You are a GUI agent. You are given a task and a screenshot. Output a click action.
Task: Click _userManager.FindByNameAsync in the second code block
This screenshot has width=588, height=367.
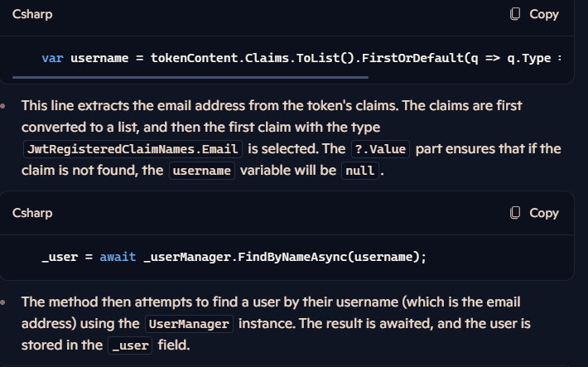(245, 257)
